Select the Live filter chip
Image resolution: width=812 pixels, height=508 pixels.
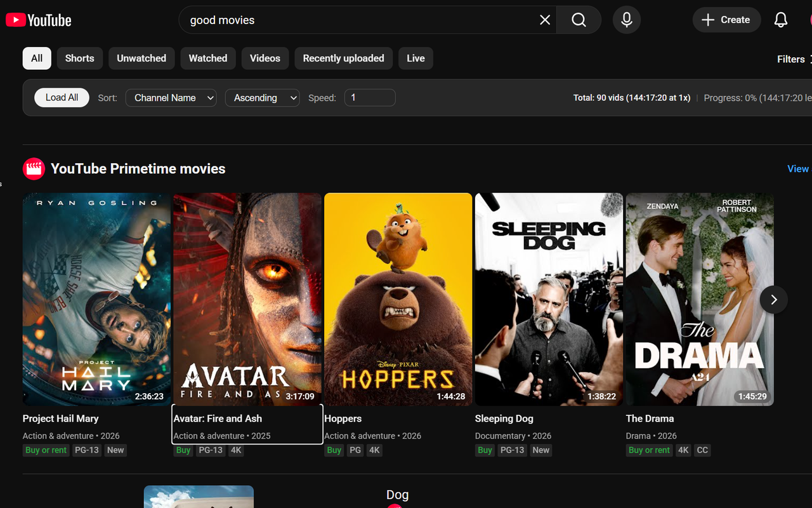pyautogui.click(x=416, y=58)
